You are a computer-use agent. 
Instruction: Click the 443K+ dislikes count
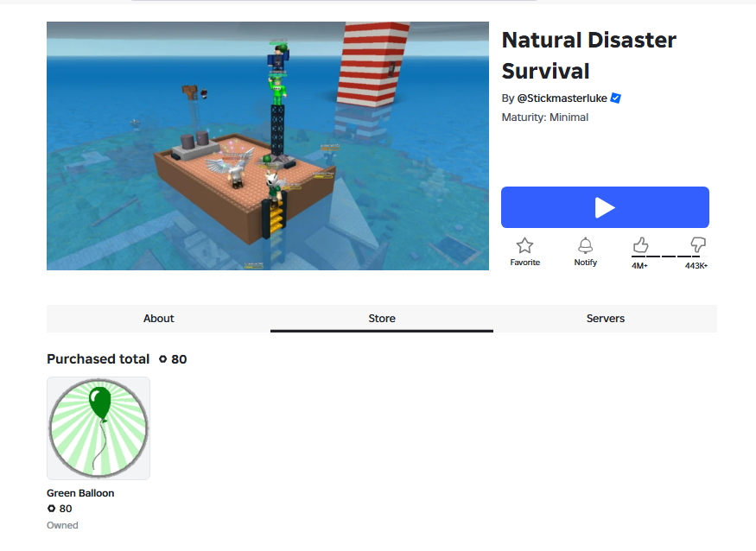[x=696, y=266]
